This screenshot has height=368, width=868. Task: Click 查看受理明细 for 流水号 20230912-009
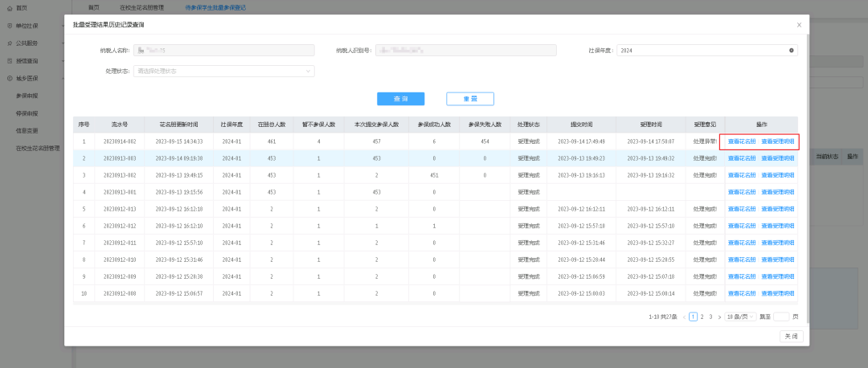778,276
